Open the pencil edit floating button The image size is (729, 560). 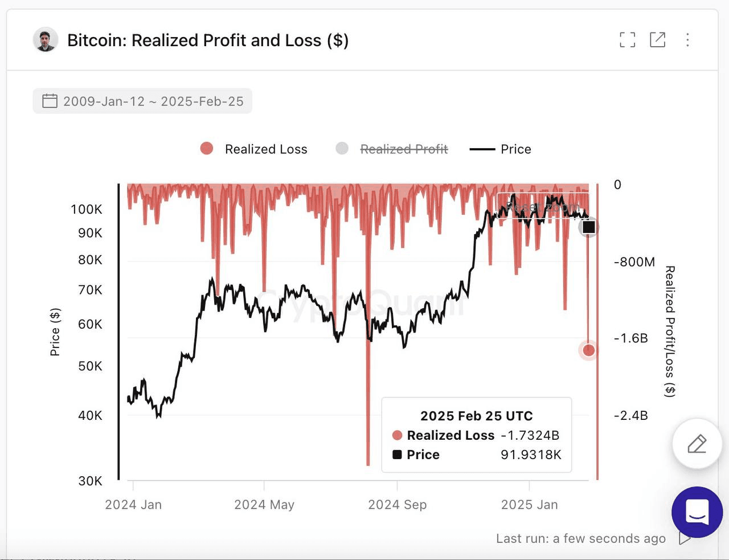click(697, 444)
